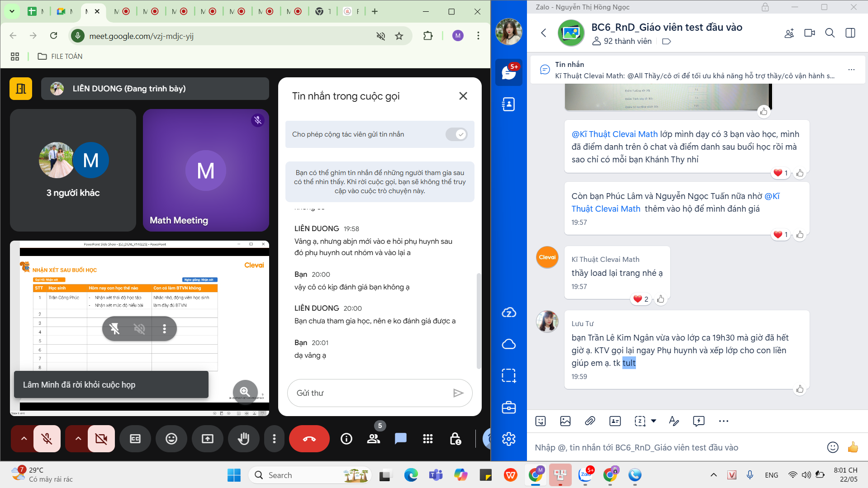868x488 pixels.
Task: Search messages in the Zalo conversation
Action: [x=830, y=33]
